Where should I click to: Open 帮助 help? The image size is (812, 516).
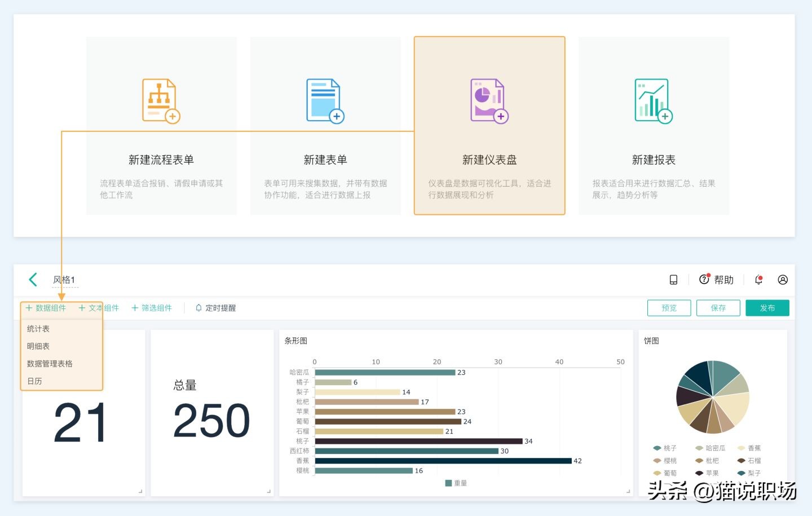click(x=717, y=280)
